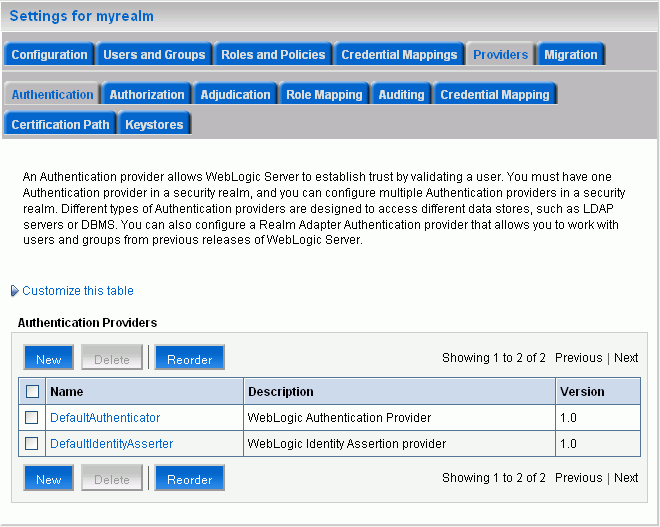Open the Migration tab

[x=571, y=54]
